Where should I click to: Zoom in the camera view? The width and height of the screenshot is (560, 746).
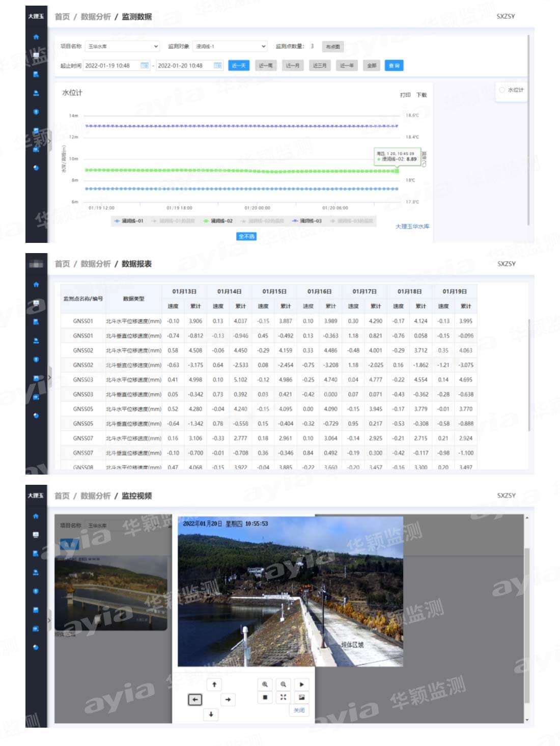(265, 684)
